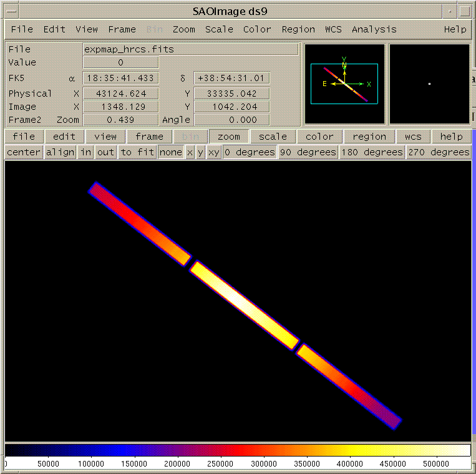
Task: Click the Image X field 1348.129
Action: click(121, 107)
